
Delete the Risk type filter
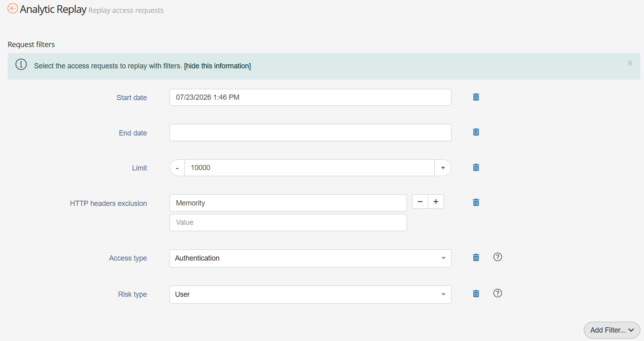pos(476,294)
